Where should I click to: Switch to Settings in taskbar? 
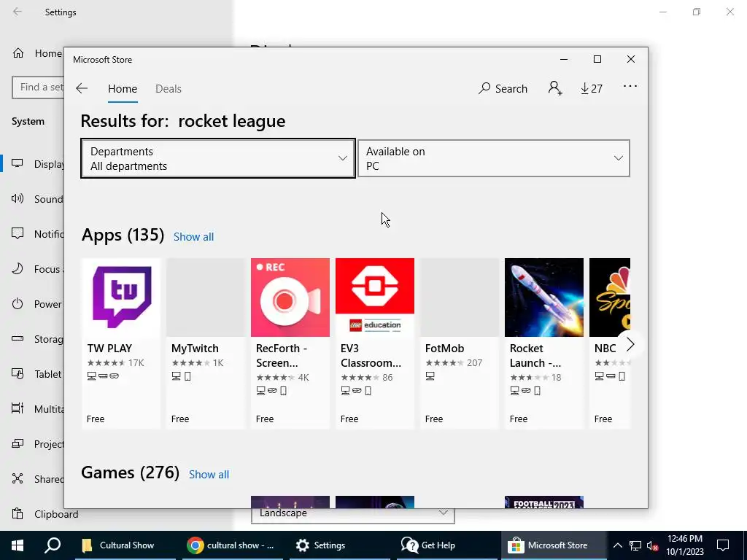pyautogui.click(x=340, y=545)
